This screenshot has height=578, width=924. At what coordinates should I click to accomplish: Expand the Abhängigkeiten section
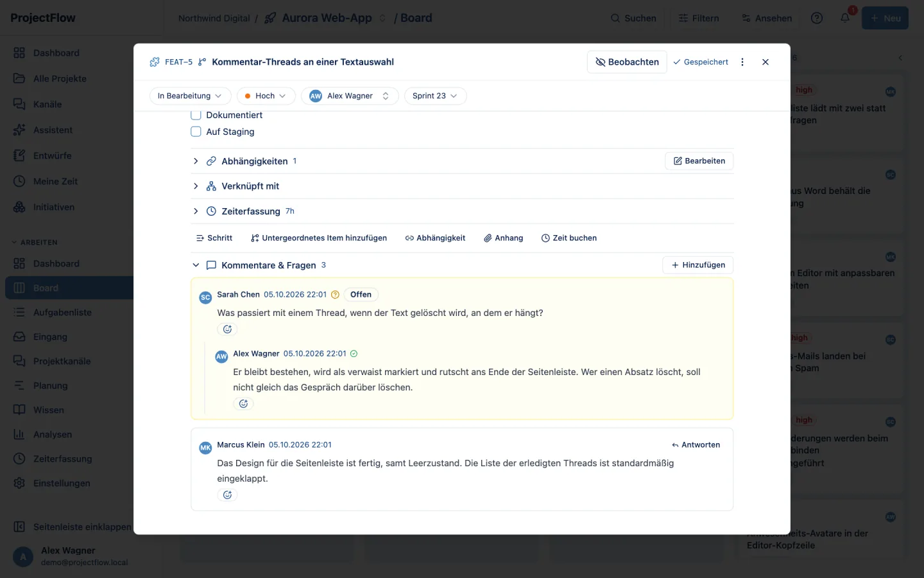[196, 161]
